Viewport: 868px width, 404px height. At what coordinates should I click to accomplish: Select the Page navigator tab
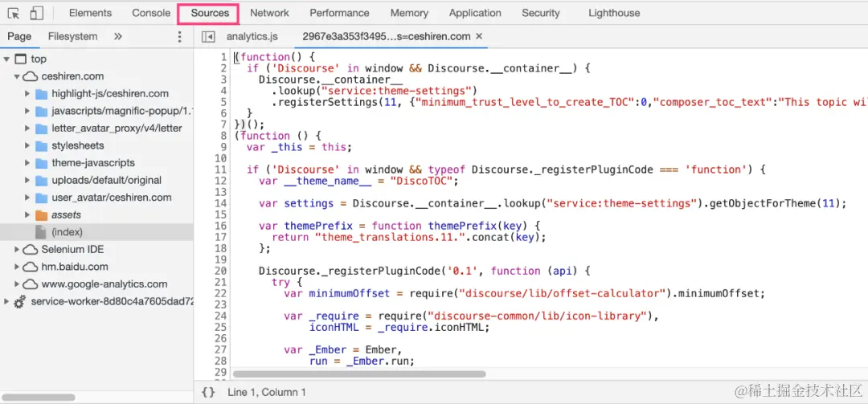click(19, 36)
